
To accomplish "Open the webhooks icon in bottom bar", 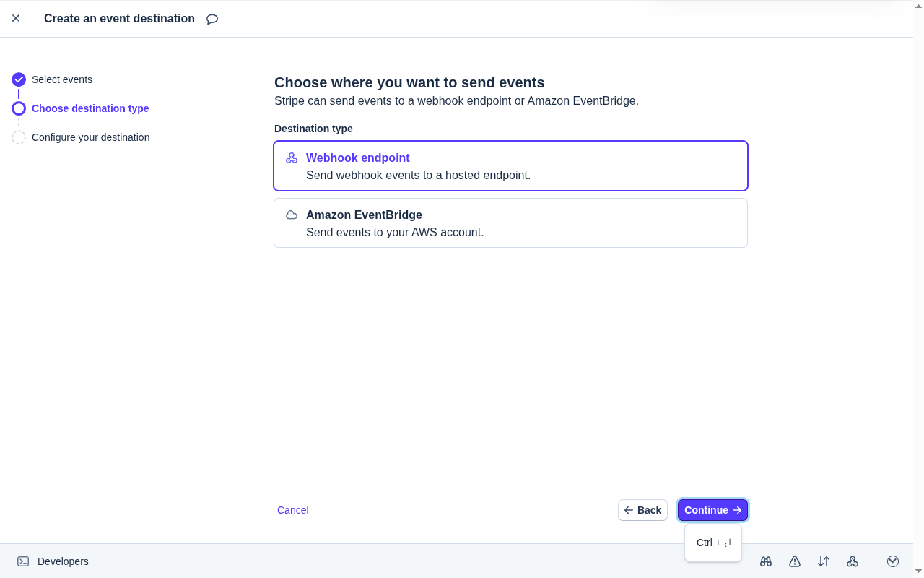I will click(853, 561).
